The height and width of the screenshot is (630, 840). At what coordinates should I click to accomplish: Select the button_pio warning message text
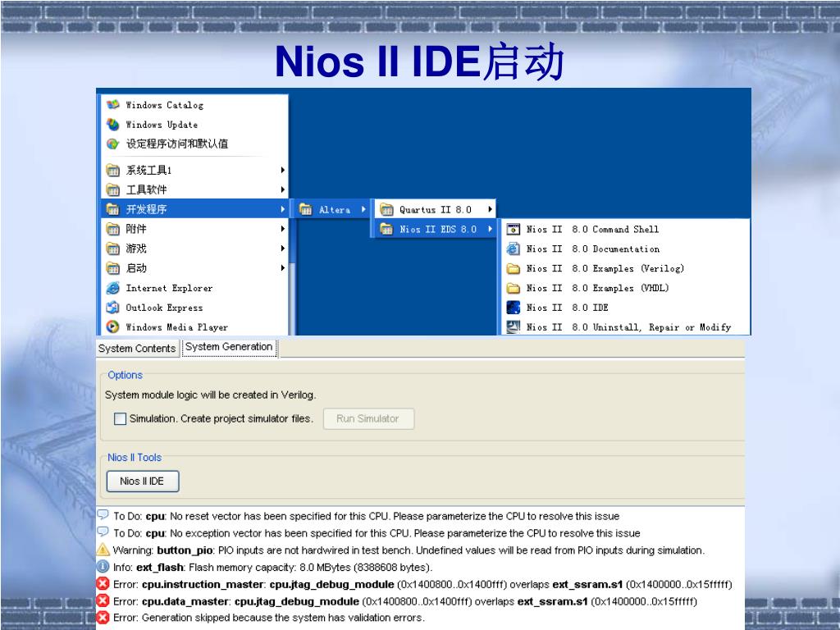pos(409,550)
